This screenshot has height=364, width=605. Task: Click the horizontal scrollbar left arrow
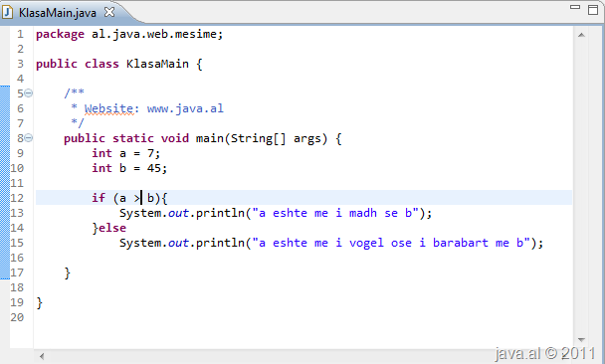42,357
